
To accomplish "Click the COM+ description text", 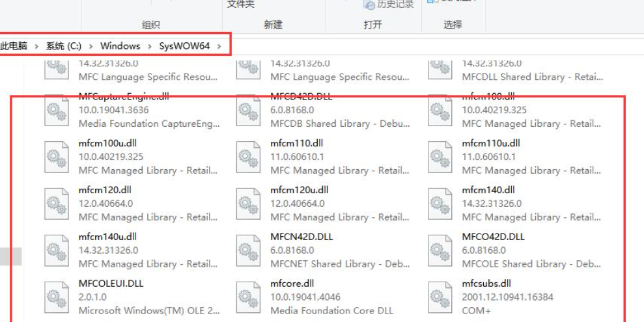I will pos(477,310).
